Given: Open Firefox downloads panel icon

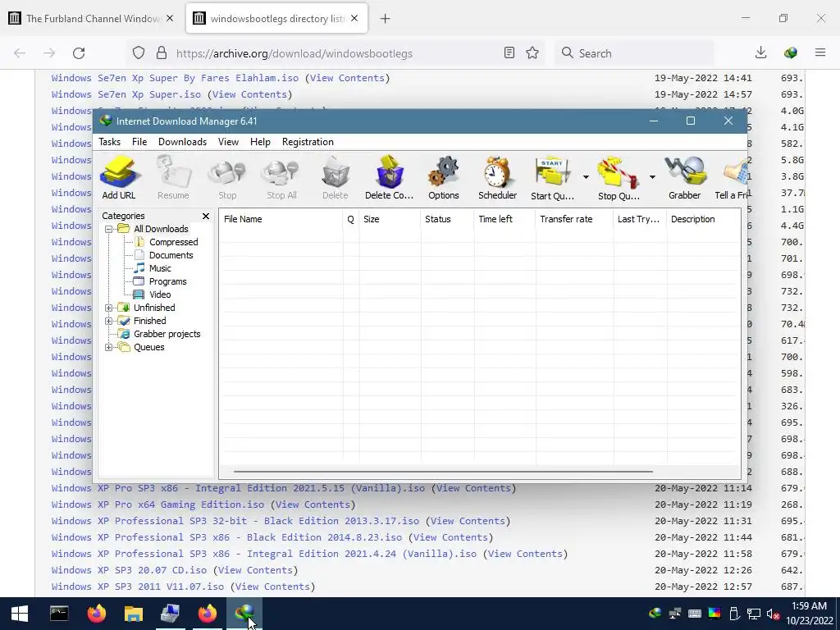Looking at the screenshot, I should [760, 52].
